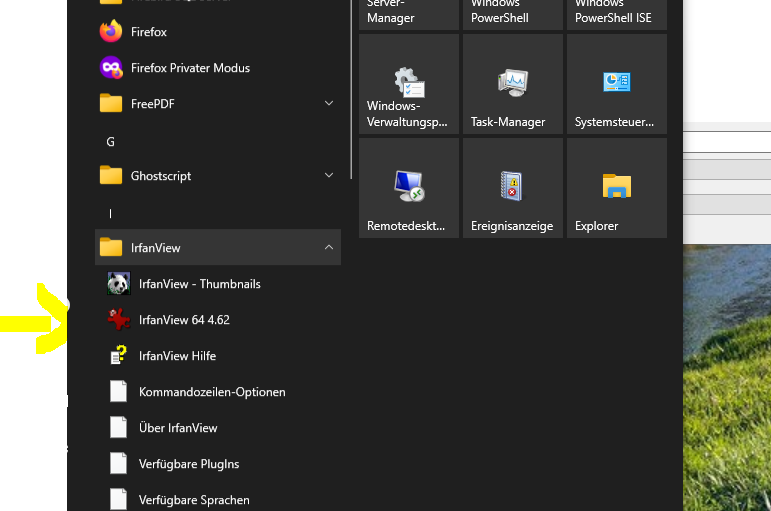Click the IrfanView Thumbnails panda icon
The height and width of the screenshot is (511, 771).
118,284
